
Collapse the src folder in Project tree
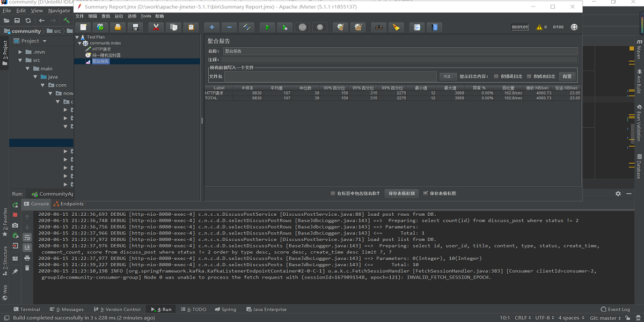click(x=20, y=60)
